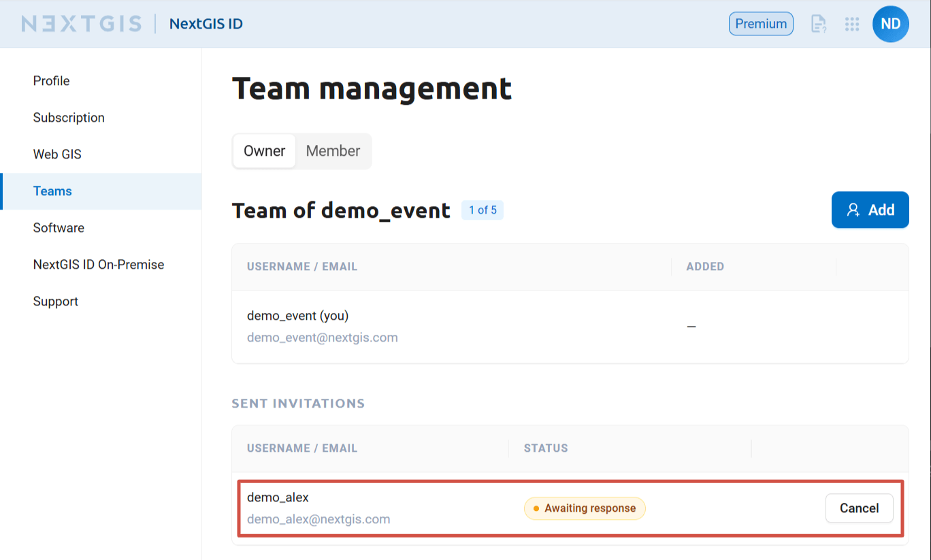Screen dimensions: 931x560
Task: Click the demo_alex username
Action: click(x=278, y=497)
